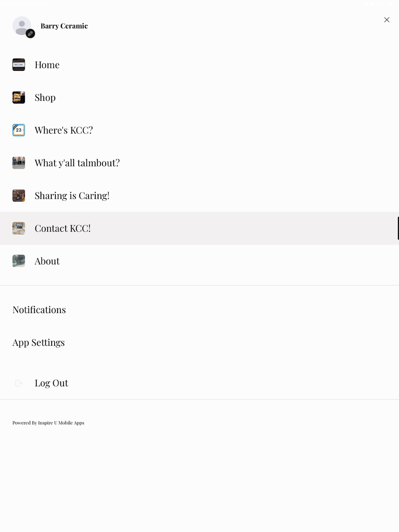Screen dimensions: 399x532
Task: Select What y'all talmbout? menu entry
Action: [77, 163]
